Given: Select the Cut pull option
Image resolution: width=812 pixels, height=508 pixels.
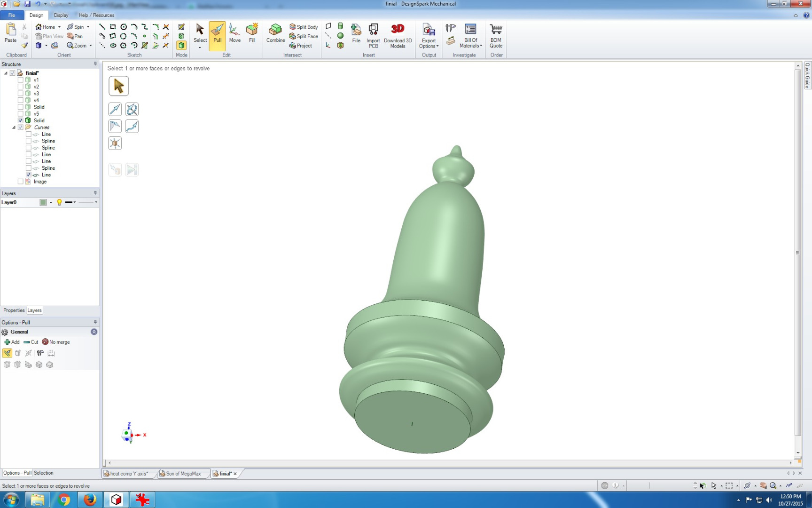Looking at the screenshot, I should pos(31,342).
